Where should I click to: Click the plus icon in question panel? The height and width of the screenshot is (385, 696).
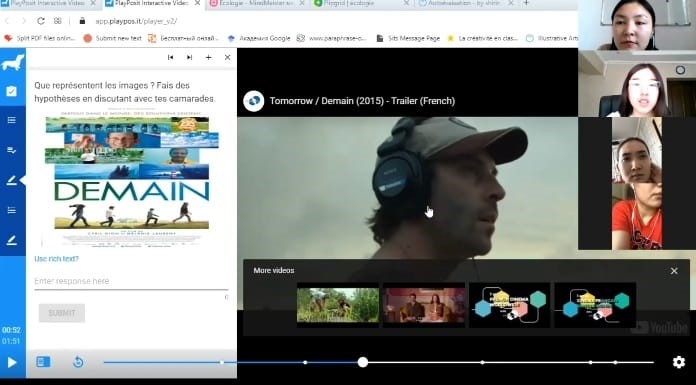tap(208, 57)
